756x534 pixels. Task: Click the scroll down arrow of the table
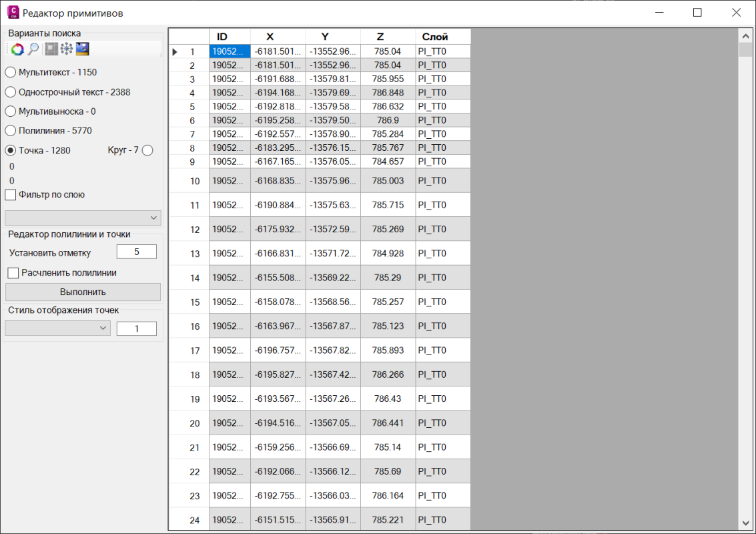745,523
